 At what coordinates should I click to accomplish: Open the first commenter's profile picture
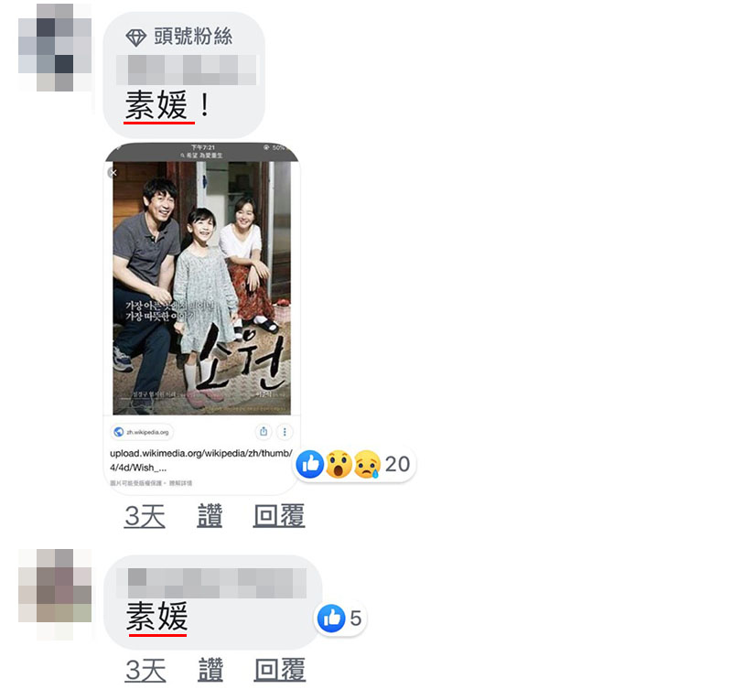pos(55,48)
